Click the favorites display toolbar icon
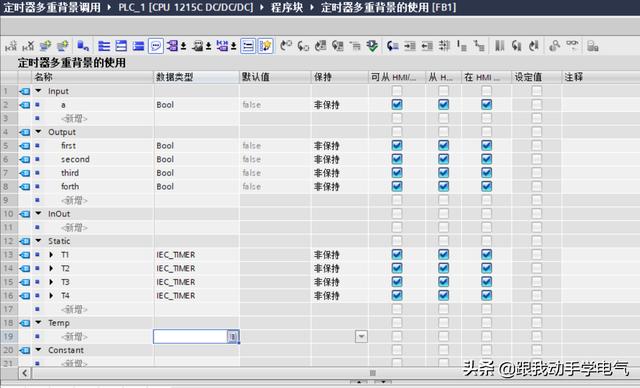640x388 pixels. coord(222,46)
